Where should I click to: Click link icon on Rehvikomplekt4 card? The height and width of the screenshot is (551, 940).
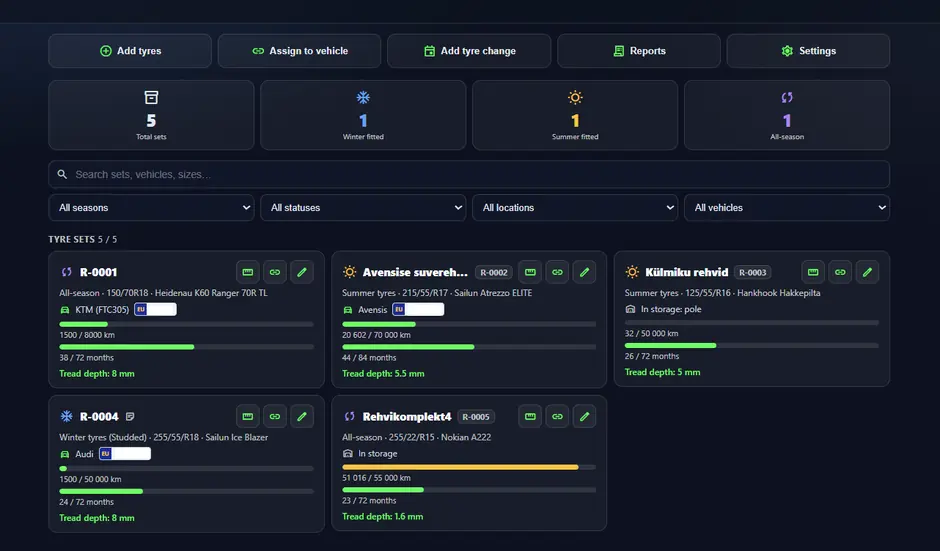tap(558, 416)
